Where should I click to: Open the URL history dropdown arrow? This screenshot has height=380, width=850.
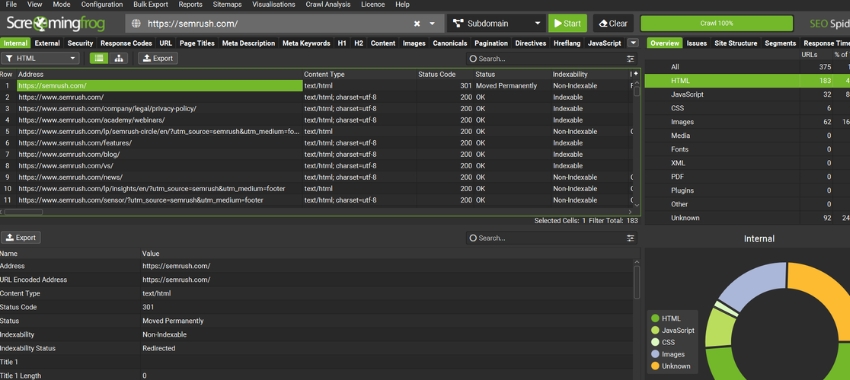(x=432, y=24)
